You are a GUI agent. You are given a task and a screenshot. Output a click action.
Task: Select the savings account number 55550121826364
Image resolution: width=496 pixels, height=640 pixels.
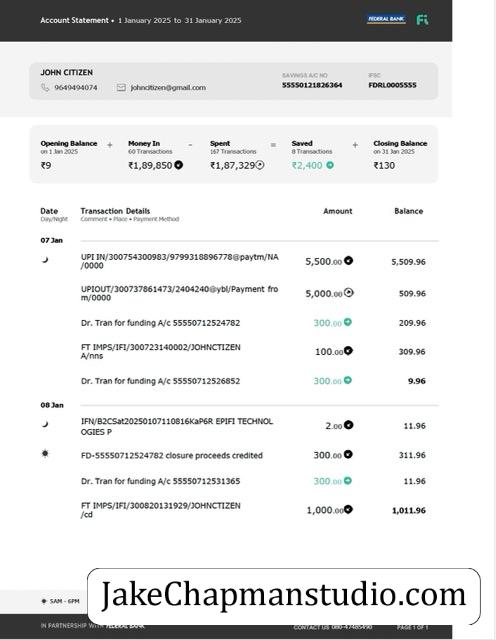click(x=312, y=85)
